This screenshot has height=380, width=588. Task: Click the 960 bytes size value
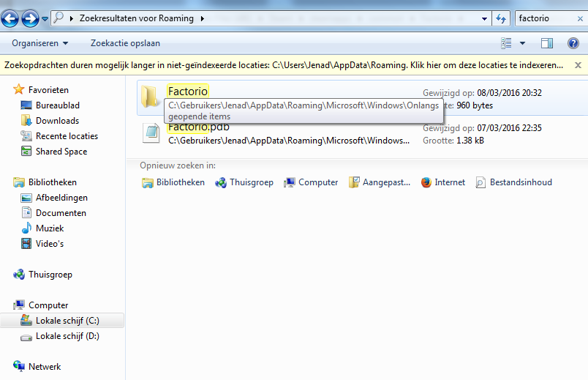(x=475, y=105)
